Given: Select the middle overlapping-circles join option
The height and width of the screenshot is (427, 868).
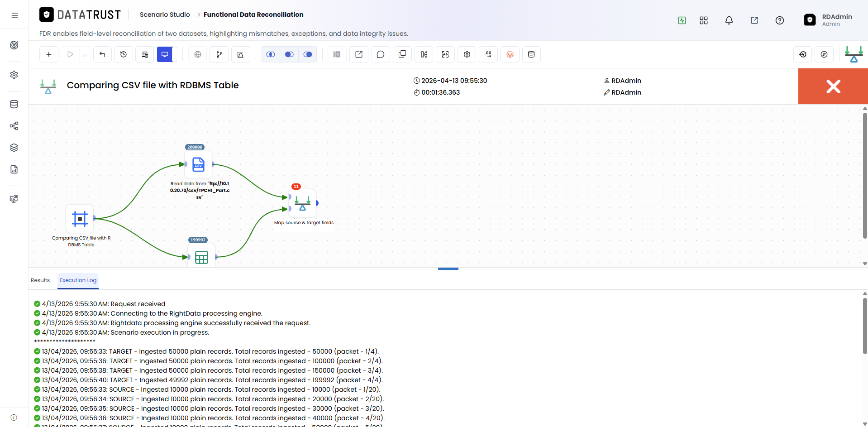Looking at the screenshot, I should tap(289, 54).
